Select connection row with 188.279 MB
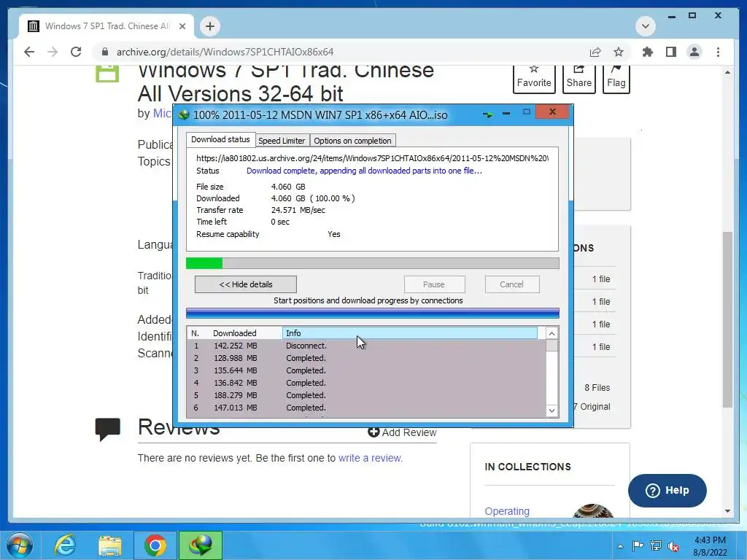 coord(366,395)
